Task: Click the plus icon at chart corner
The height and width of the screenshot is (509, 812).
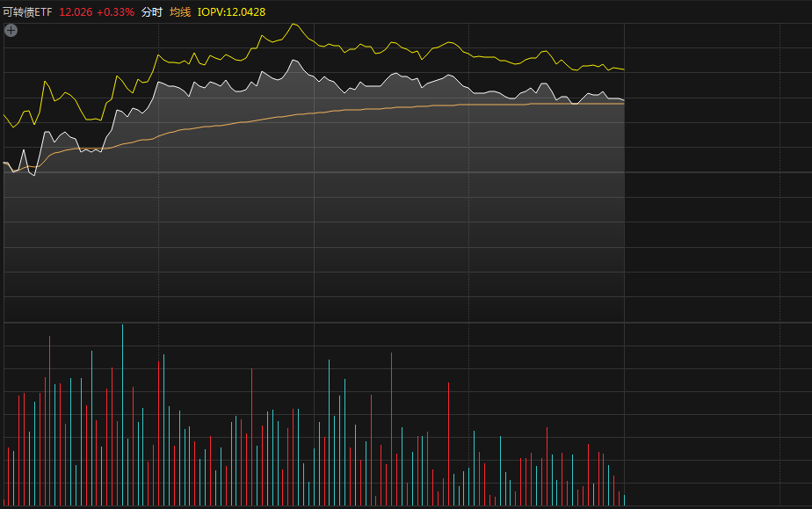Action: pyautogui.click(x=11, y=31)
